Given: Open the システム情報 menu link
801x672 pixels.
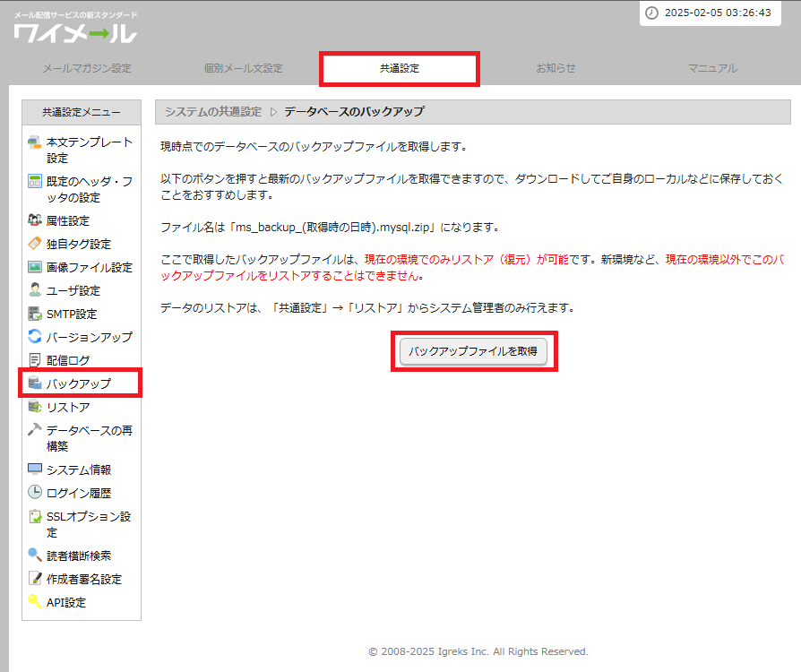Looking at the screenshot, I should [x=79, y=470].
